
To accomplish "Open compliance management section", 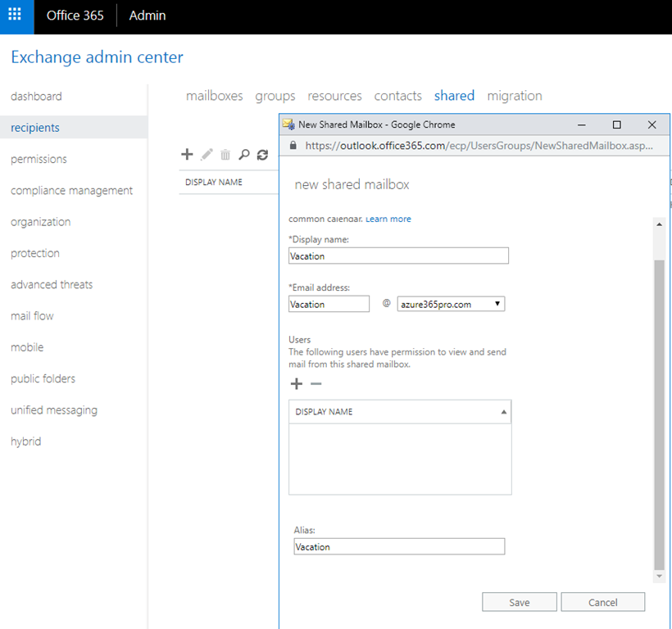I will pos(71,191).
